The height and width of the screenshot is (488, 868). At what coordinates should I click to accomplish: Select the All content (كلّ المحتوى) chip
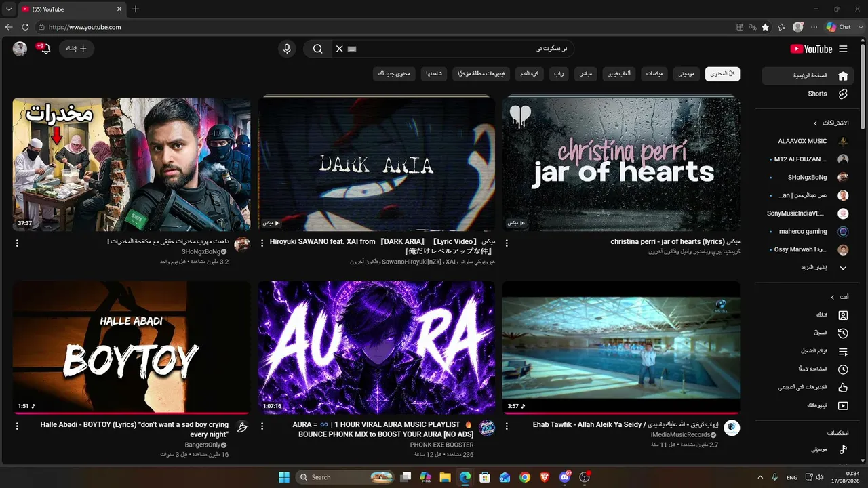point(723,73)
